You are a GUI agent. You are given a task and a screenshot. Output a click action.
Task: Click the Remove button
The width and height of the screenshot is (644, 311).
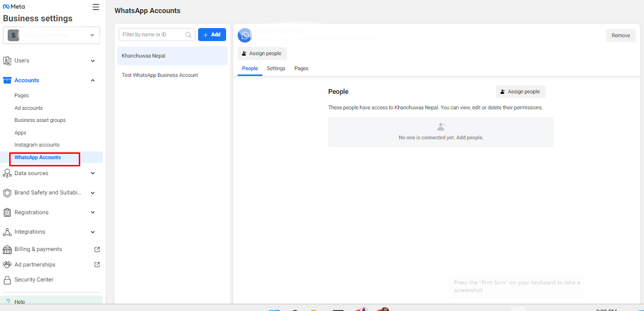621,35
